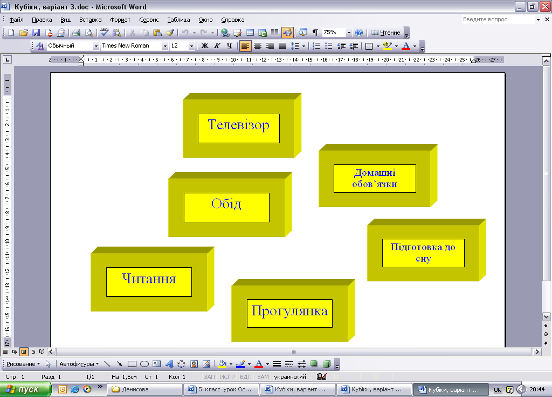Screen dimensions: 552x397
Task: Click the Start (пуск) button
Action: pos(26,390)
